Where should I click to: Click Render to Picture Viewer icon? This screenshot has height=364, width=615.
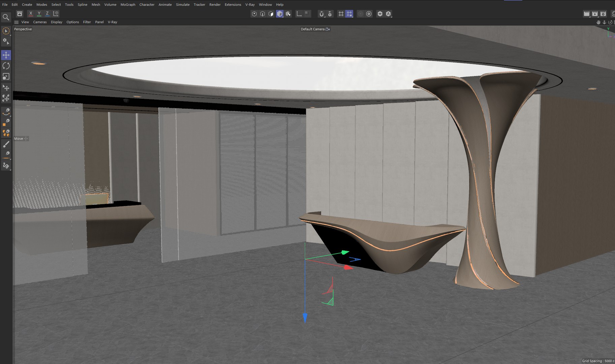(x=595, y=14)
